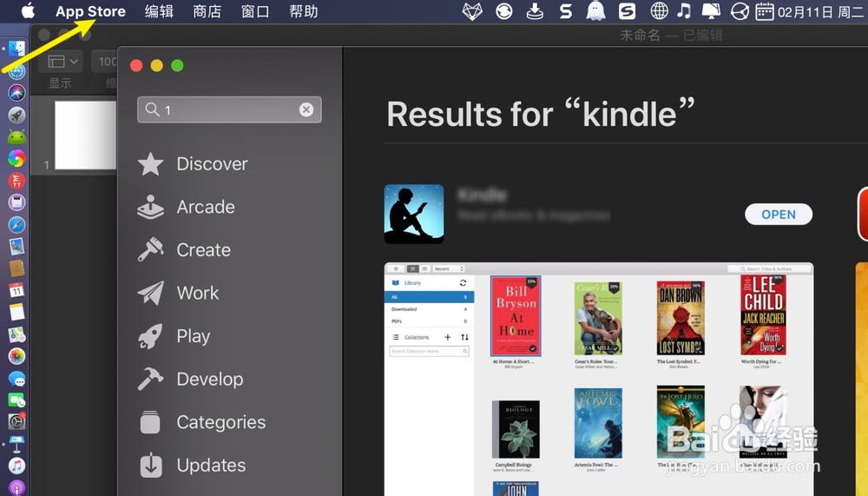The width and height of the screenshot is (868, 496).
Task: Open the Discover section in sidebar
Action: point(193,164)
